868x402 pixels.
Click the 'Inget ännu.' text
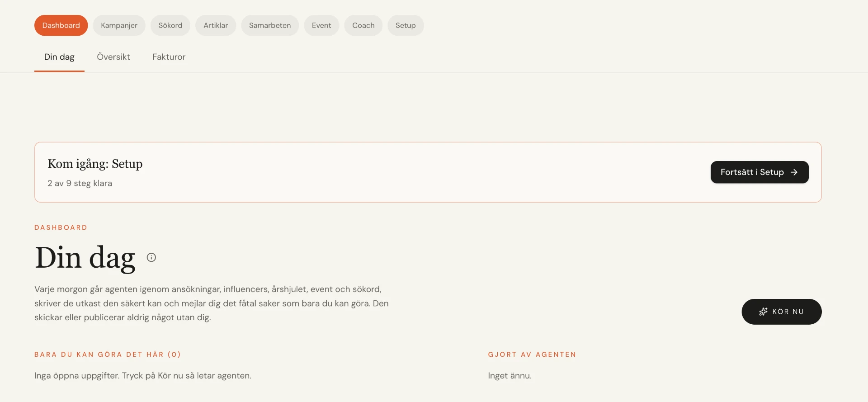tap(510, 375)
